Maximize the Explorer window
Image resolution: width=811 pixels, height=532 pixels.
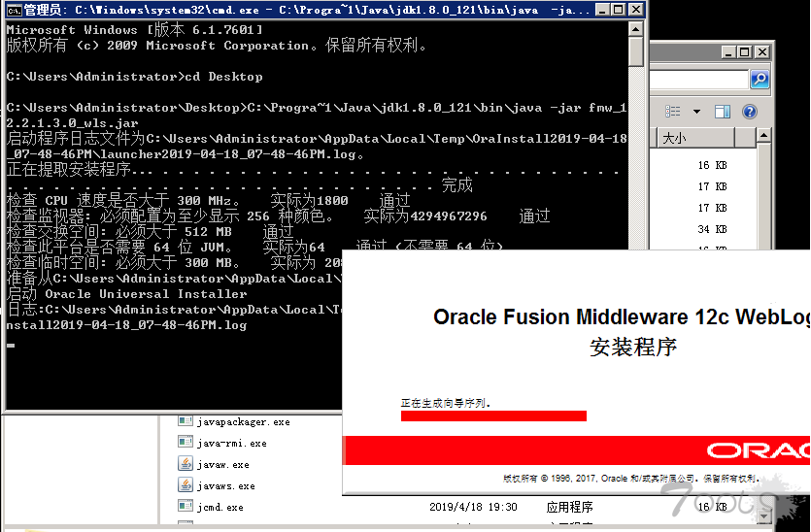[x=745, y=52]
